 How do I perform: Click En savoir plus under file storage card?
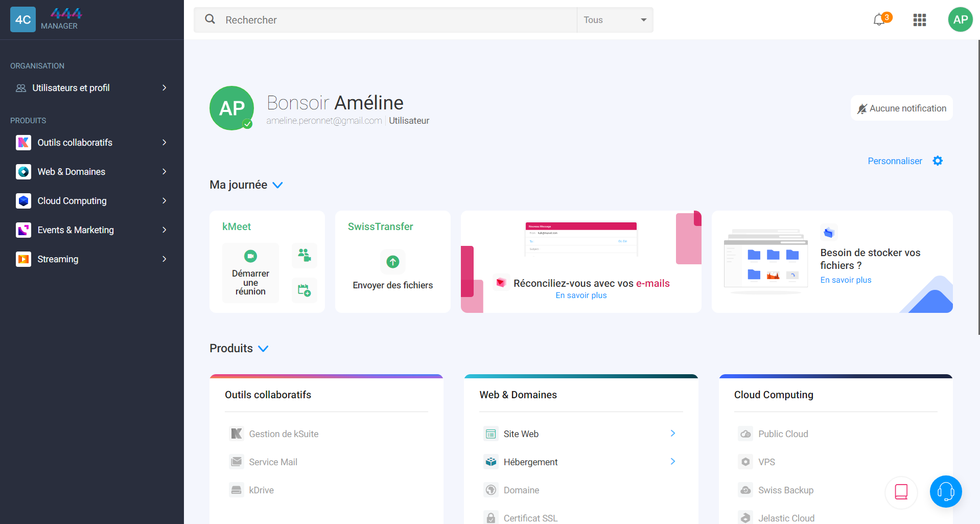[846, 280]
